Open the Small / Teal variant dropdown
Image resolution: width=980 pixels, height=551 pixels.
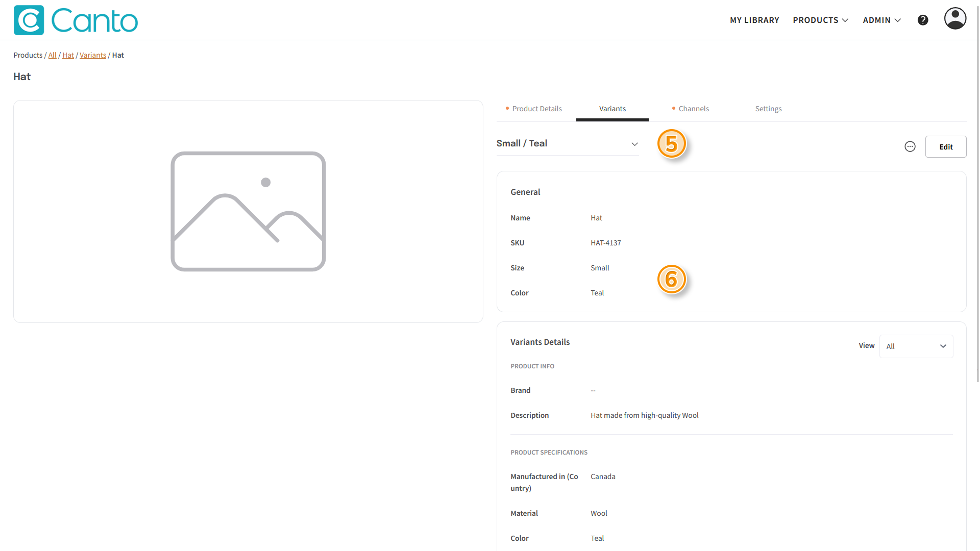pyautogui.click(x=568, y=144)
